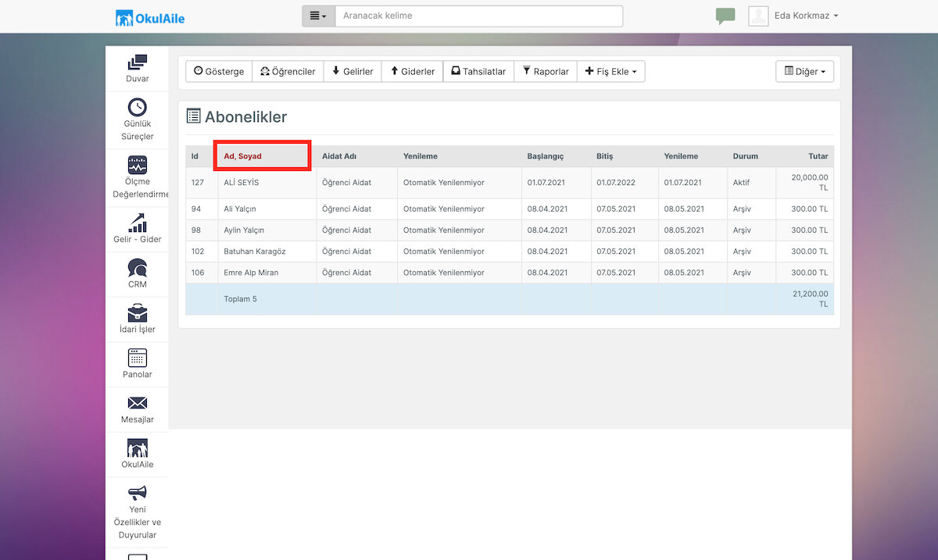Open the Diğer dropdown menu
Image resolution: width=938 pixels, height=560 pixels.
[805, 71]
